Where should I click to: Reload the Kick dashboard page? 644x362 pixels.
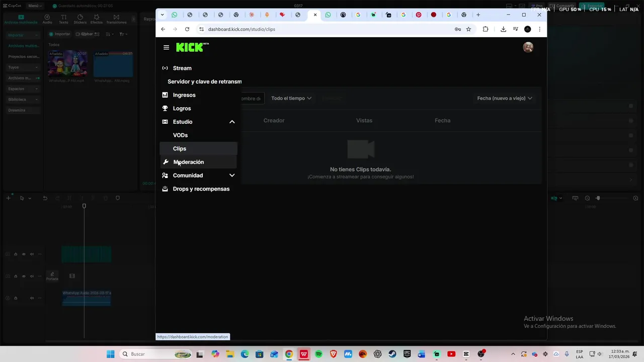click(187, 29)
